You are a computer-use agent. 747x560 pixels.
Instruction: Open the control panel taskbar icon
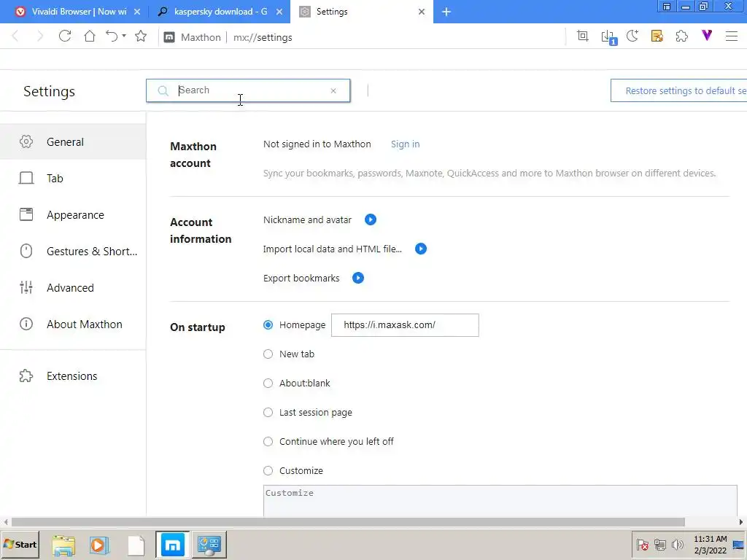tap(209, 545)
